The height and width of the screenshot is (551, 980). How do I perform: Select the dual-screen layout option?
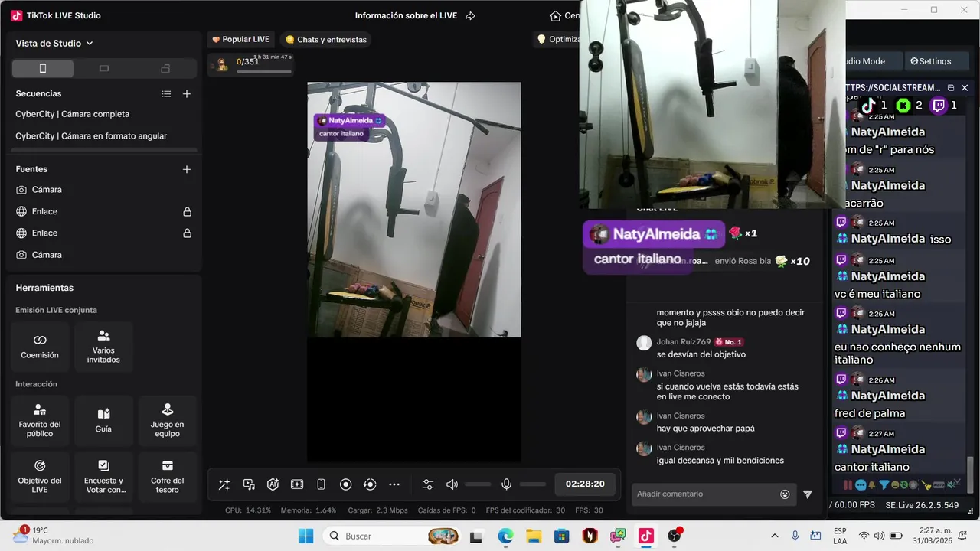pyautogui.click(x=165, y=69)
